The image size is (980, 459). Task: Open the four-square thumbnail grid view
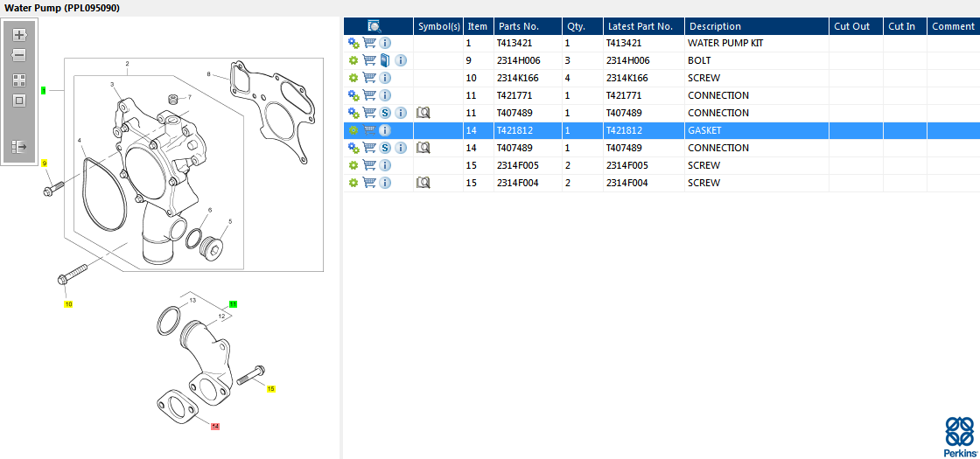[x=19, y=80]
